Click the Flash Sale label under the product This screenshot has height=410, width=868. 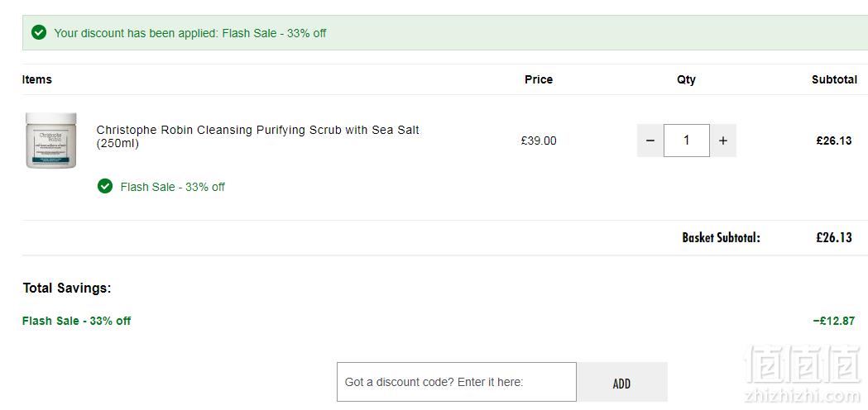click(173, 187)
